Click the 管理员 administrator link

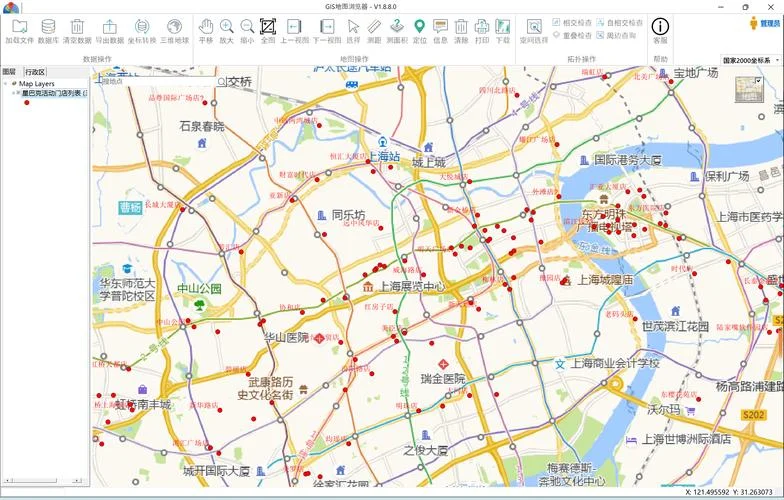point(764,23)
